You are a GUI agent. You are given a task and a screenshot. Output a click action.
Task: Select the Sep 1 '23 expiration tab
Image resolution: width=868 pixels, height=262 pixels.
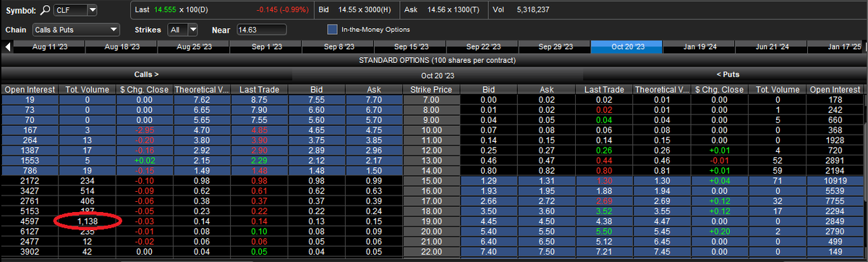[265, 46]
